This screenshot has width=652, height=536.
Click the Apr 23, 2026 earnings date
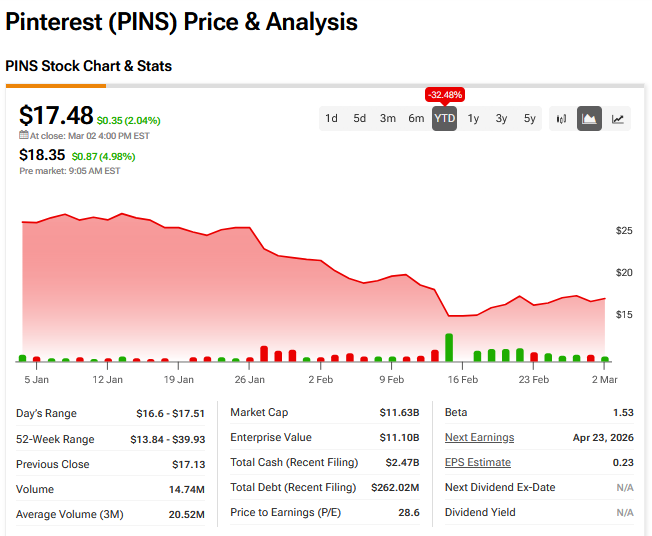point(603,437)
